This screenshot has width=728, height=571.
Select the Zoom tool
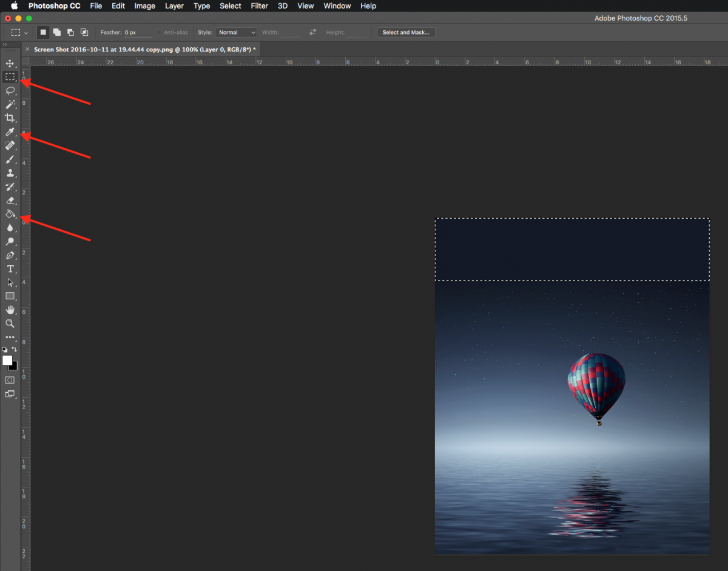tap(10, 324)
